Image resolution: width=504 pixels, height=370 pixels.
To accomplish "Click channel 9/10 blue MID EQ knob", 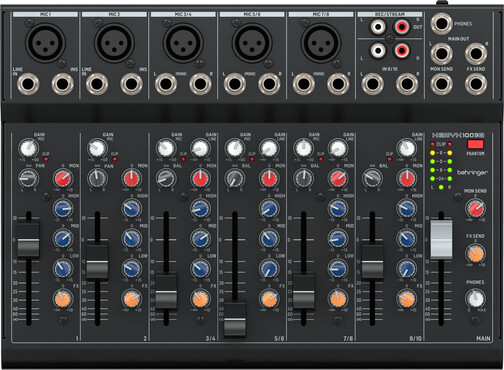I will click(407, 238).
